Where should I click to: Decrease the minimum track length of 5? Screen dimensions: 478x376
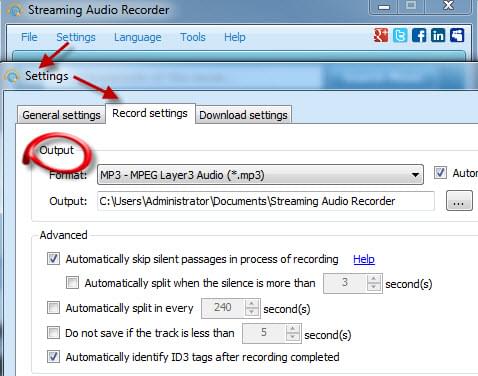[x=293, y=337]
